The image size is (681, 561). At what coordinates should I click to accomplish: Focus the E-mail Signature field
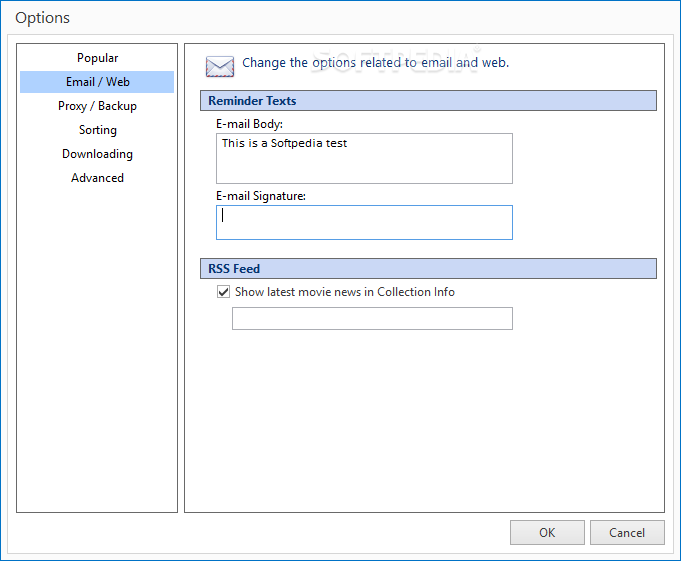364,222
